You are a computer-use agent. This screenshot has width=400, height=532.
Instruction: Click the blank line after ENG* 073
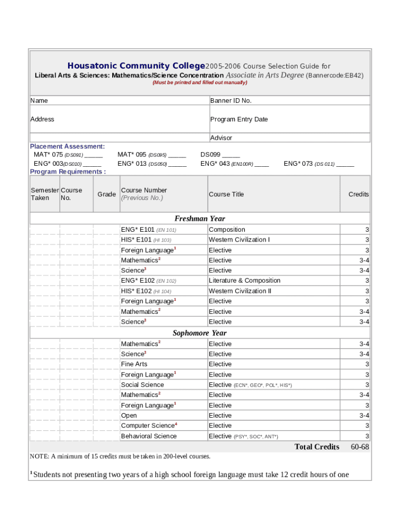pos(345,164)
